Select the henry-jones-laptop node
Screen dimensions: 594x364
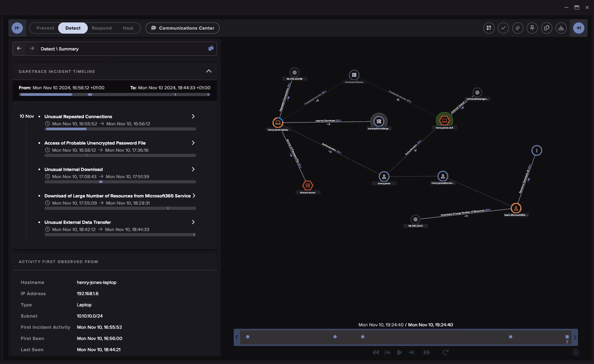point(278,122)
